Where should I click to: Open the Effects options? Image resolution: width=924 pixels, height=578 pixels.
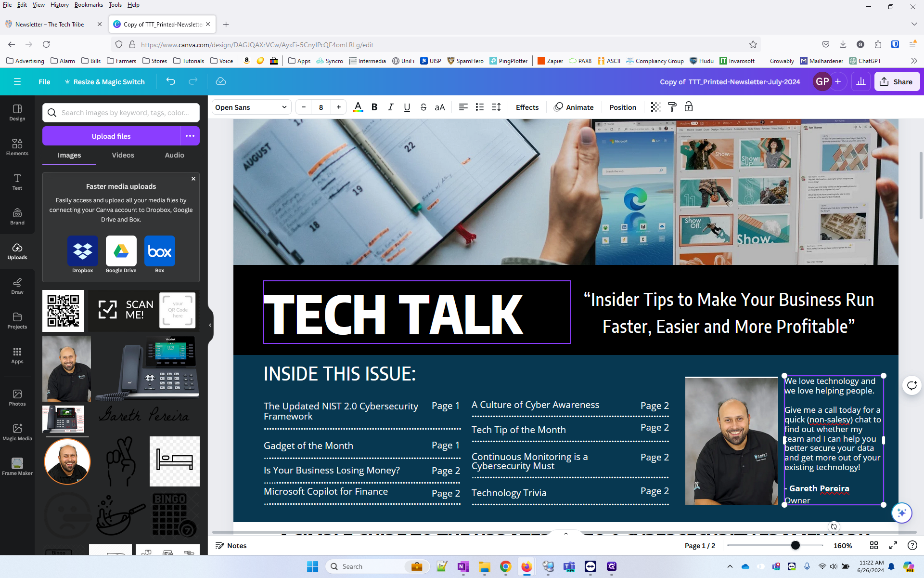527,107
